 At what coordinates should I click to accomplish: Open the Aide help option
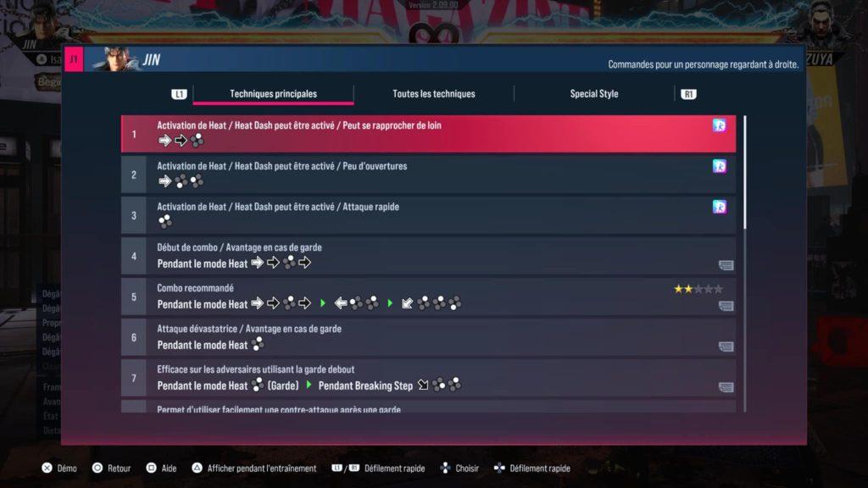coord(161,468)
